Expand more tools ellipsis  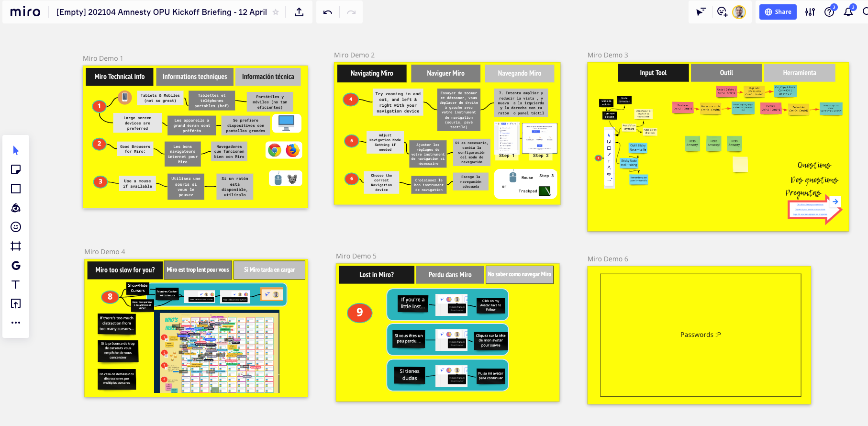click(16, 323)
